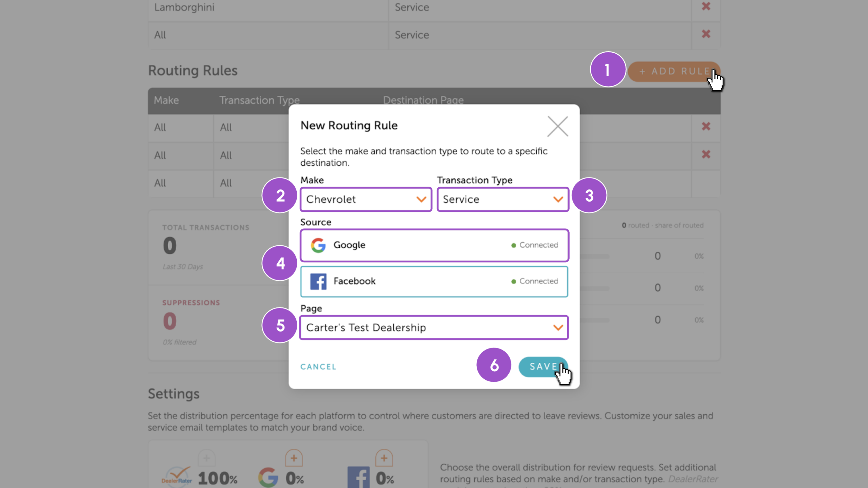This screenshot has width=868, height=488.
Task: Click the Facebook logo in Settings
Action: (x=358, y=477)
